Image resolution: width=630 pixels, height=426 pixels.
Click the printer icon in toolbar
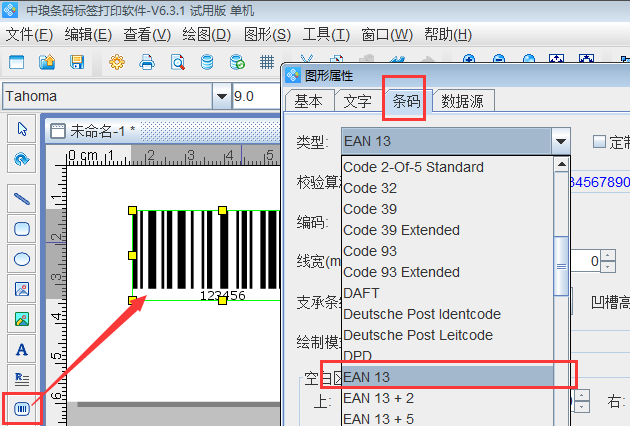147,63
